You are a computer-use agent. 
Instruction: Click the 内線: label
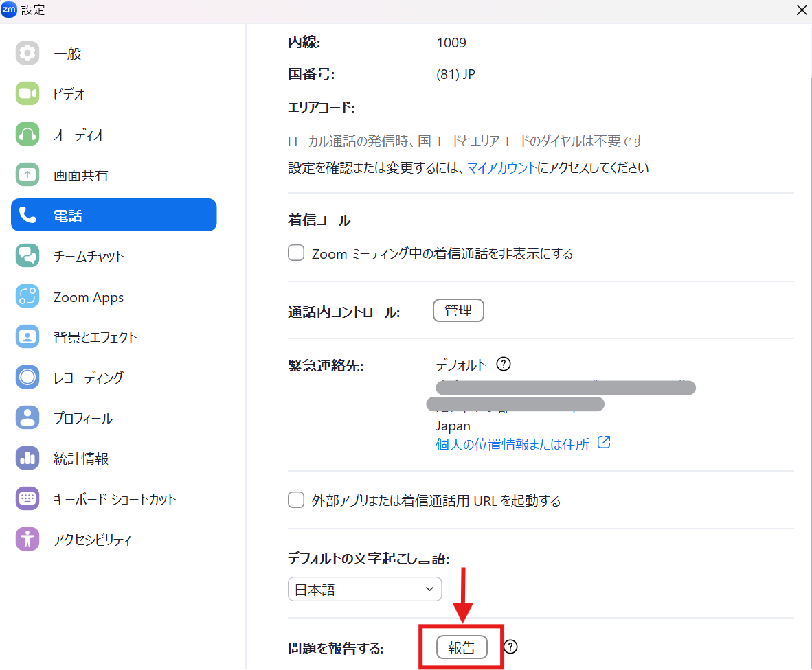click(304, 42)
